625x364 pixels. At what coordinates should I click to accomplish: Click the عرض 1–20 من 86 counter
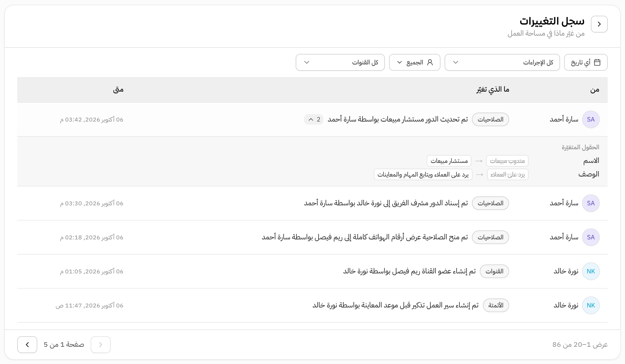tap(580, 345)
